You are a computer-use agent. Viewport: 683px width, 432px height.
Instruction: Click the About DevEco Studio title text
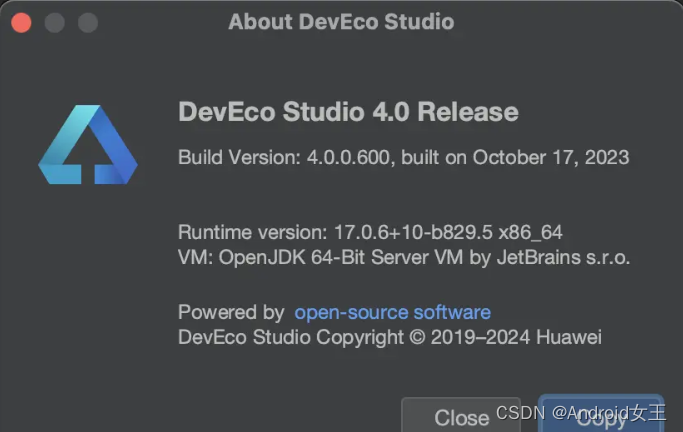pyautogui.click(x=341, y=22)
